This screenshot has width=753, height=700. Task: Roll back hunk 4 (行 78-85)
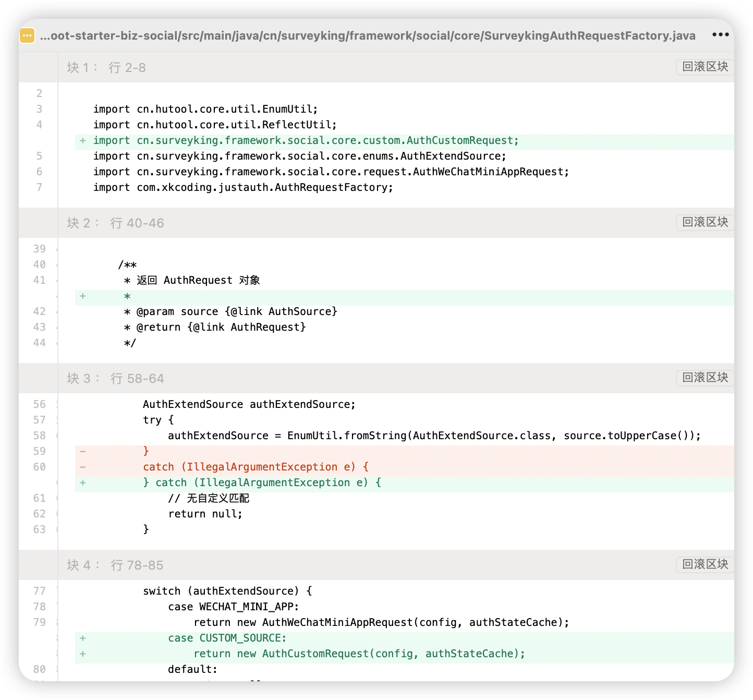(x=705, y=564)
